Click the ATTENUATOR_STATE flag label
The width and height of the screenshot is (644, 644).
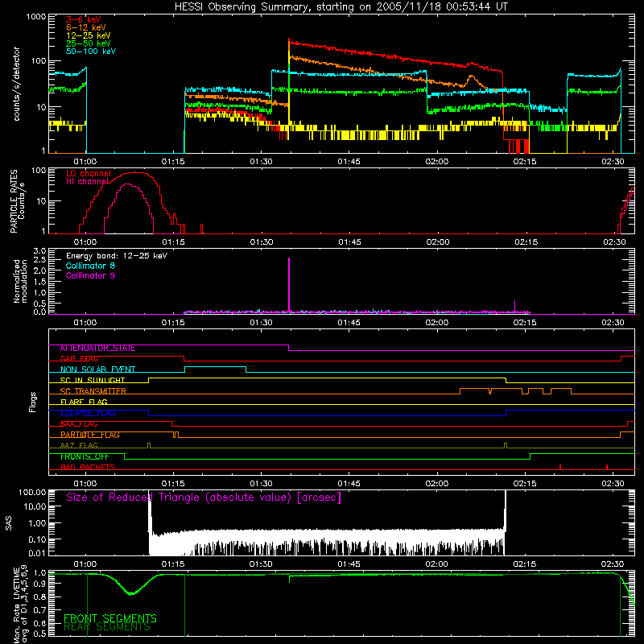[97, 349]
